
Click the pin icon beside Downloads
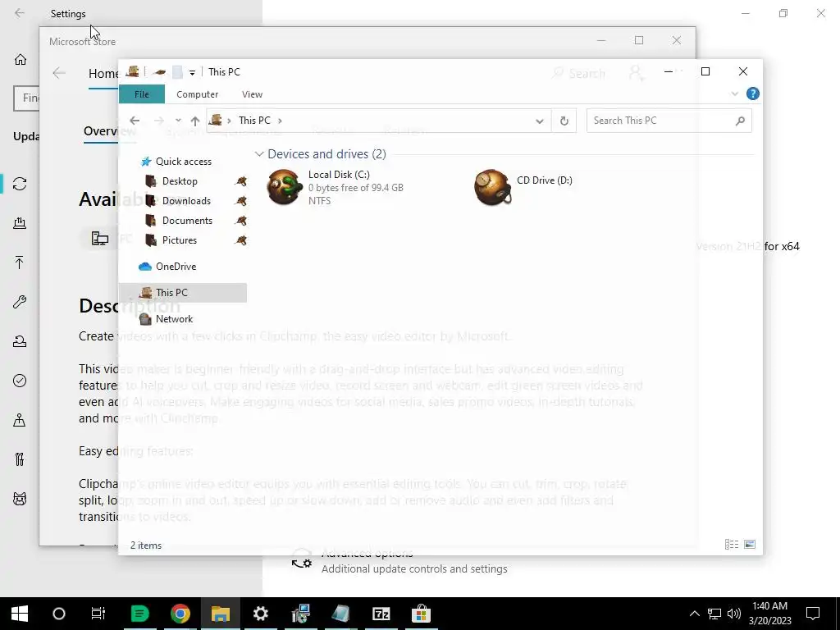(x=240, y=201)
